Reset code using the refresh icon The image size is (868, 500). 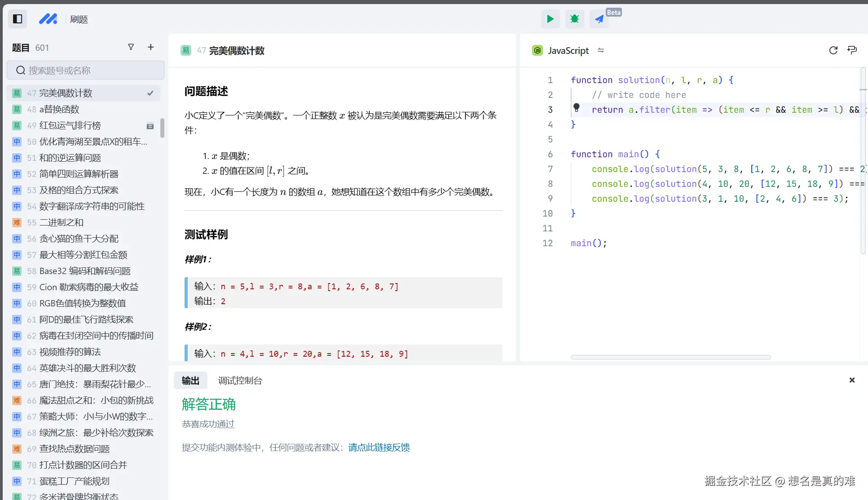(x=833, y=50)
